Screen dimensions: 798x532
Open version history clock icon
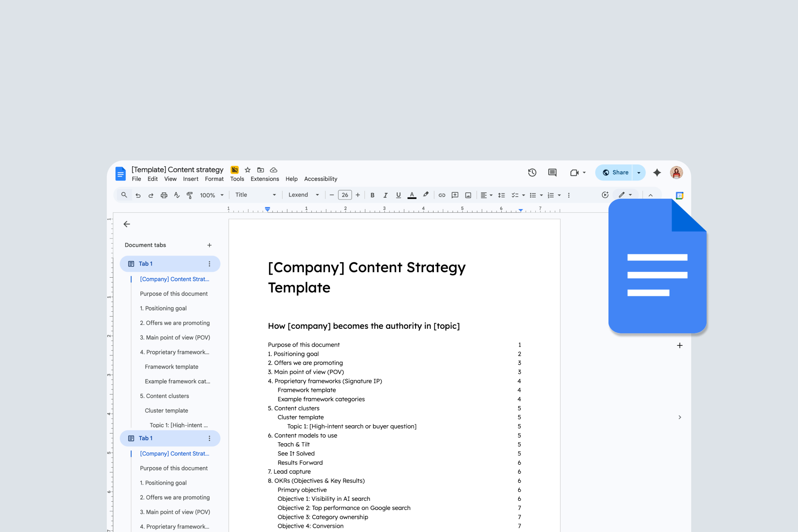point(532,172)
